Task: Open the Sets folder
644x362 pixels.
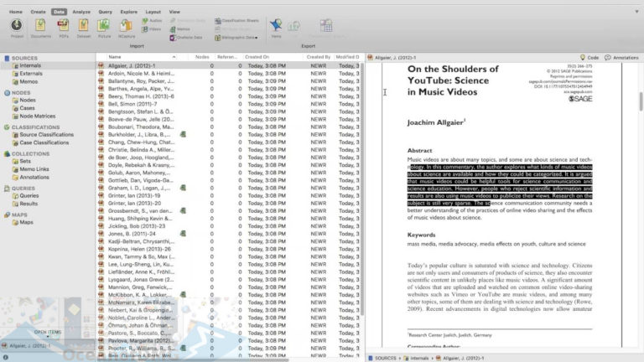Action: click(x=25, y=161)
